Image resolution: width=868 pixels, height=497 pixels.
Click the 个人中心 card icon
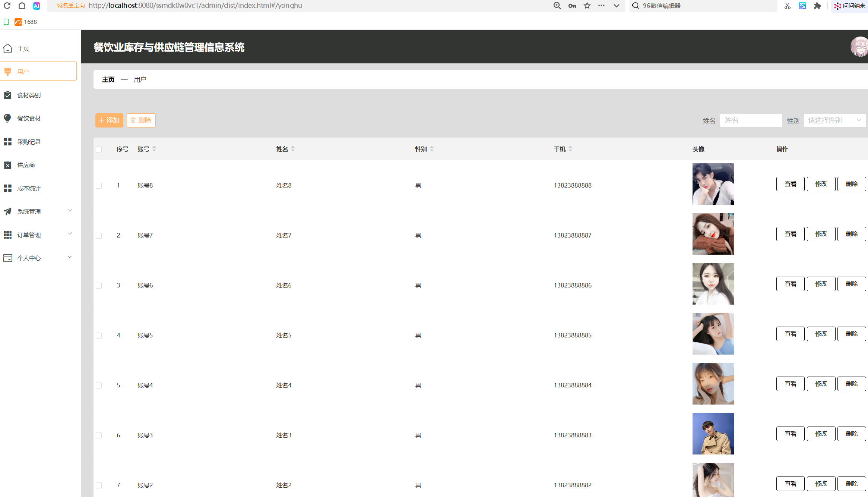click(7, 258)
